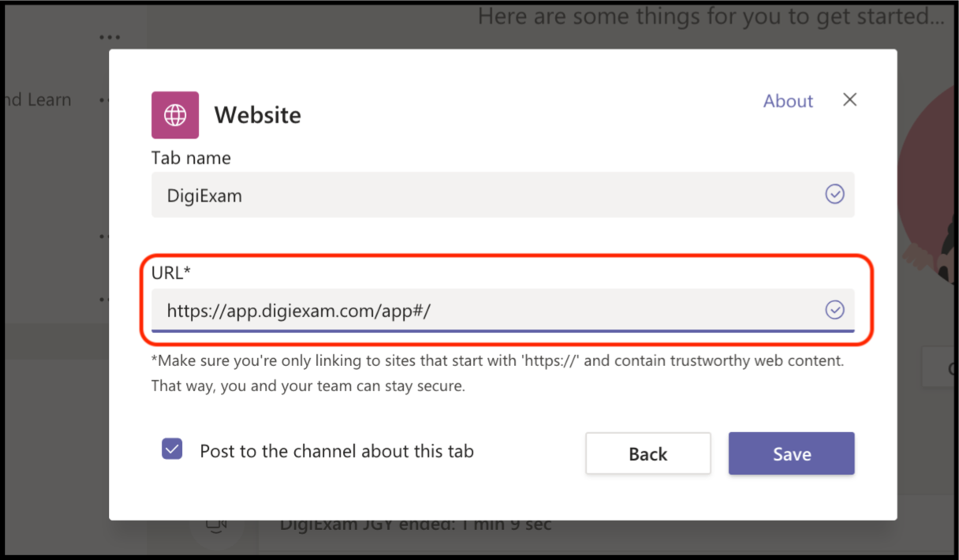Image resolution: width=959 pixels, height=560 pixels.
Task: Click the purple Website globe icon
Action: (x=174, y=114)
